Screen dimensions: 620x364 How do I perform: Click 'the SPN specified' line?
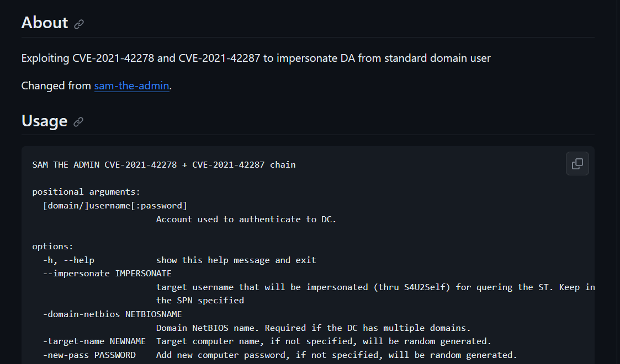(200, 301)
